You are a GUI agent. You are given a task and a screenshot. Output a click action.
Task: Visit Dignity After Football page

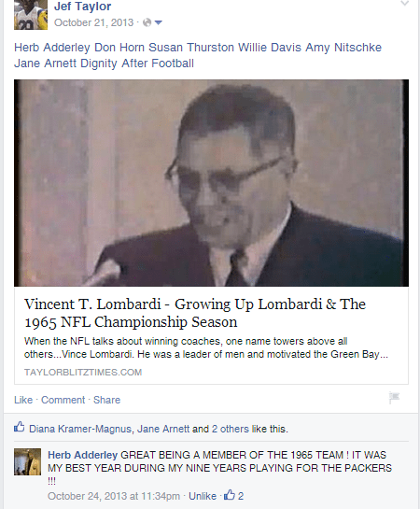pyautogui.click(x=137, y=64)
